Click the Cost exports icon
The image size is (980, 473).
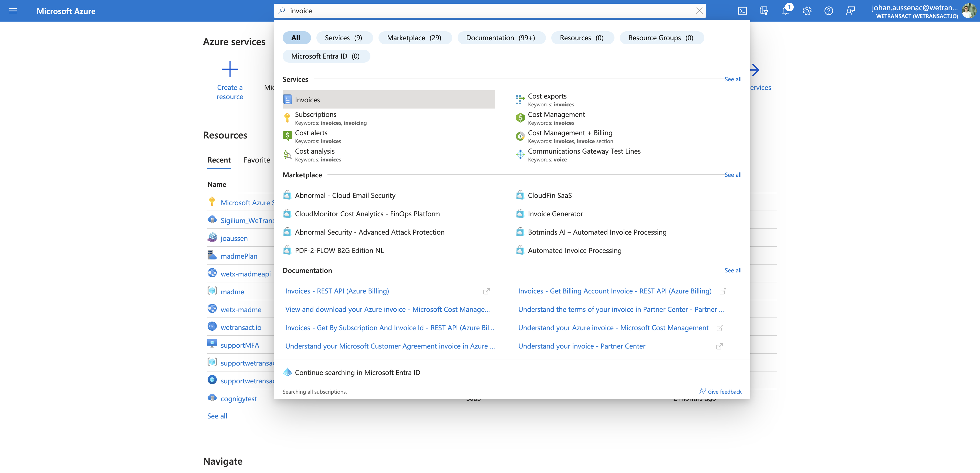[x=520, y=100]
